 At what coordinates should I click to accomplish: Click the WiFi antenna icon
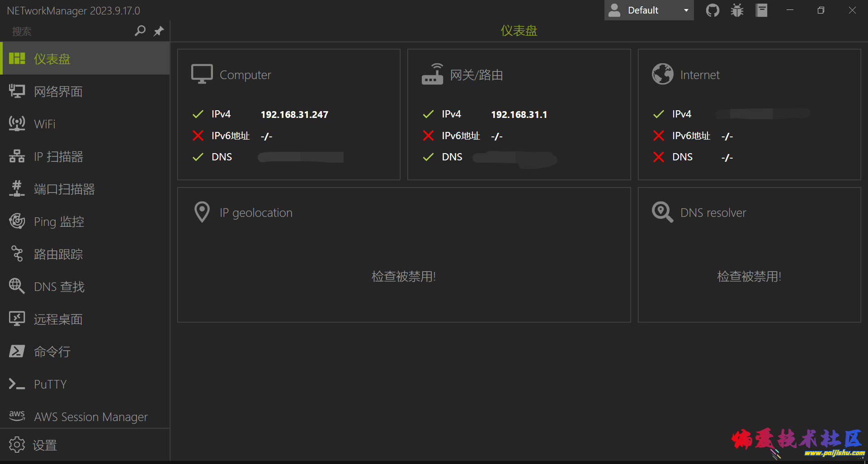coord(17,124)
